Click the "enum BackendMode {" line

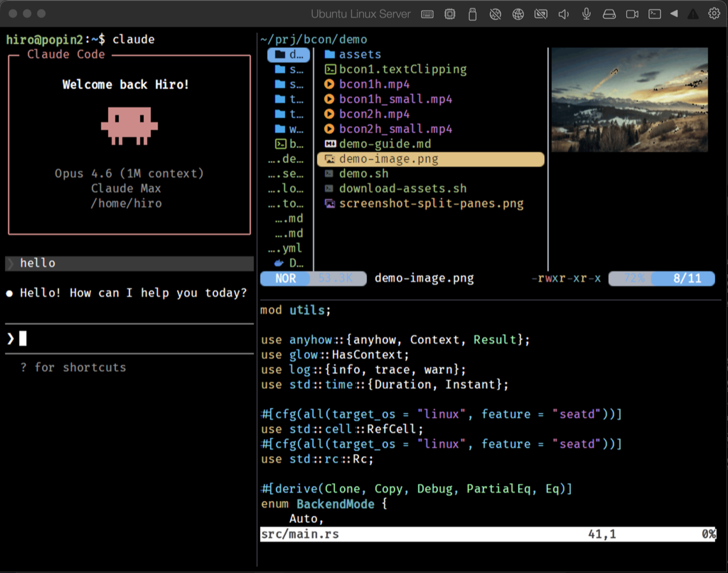pos(324,504)
